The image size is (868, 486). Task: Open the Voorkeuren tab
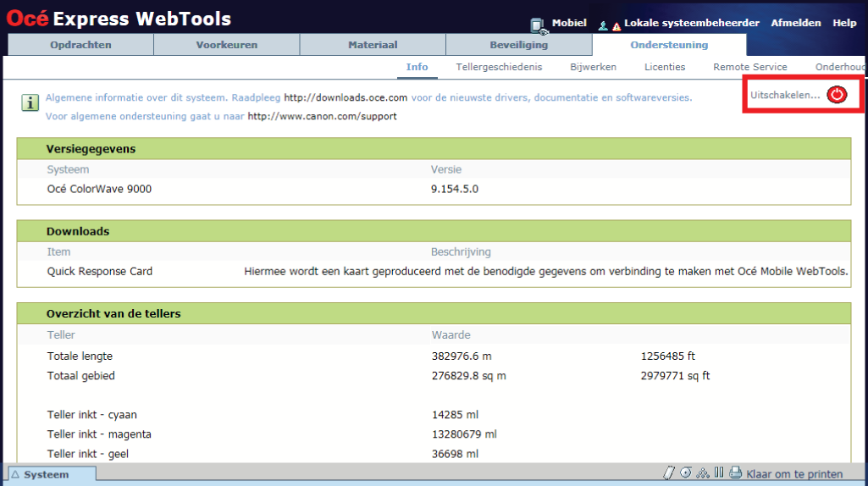point(227,45)
